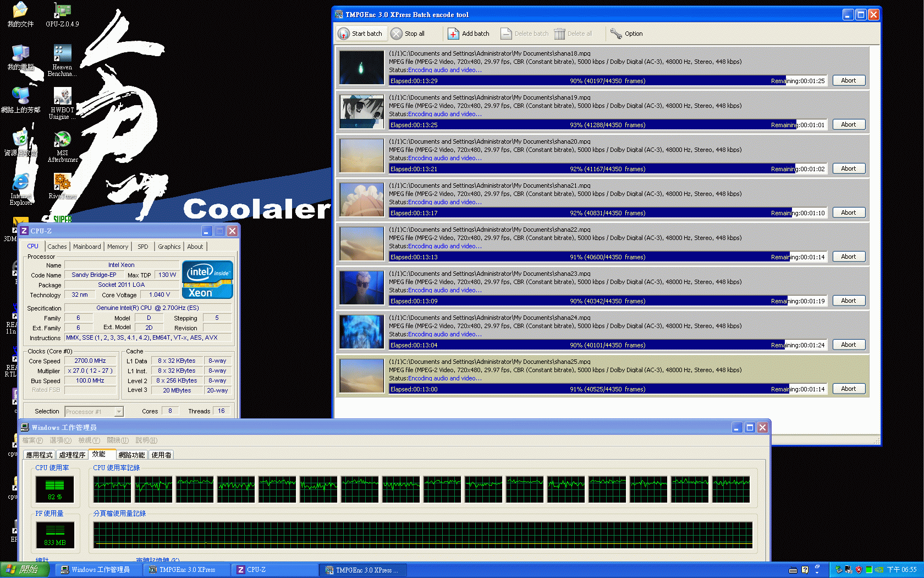Open the Processor #1 selection dropdown in CPU-Z

coord(94,411)
